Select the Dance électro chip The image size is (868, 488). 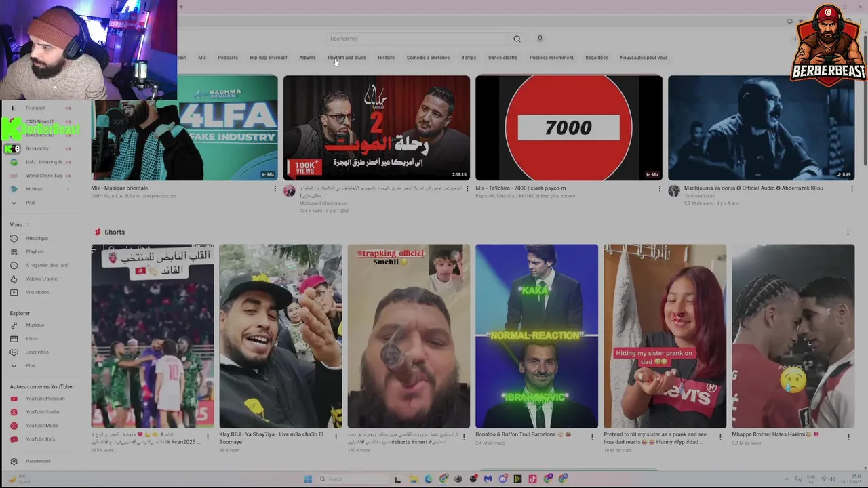pos(503,58)
